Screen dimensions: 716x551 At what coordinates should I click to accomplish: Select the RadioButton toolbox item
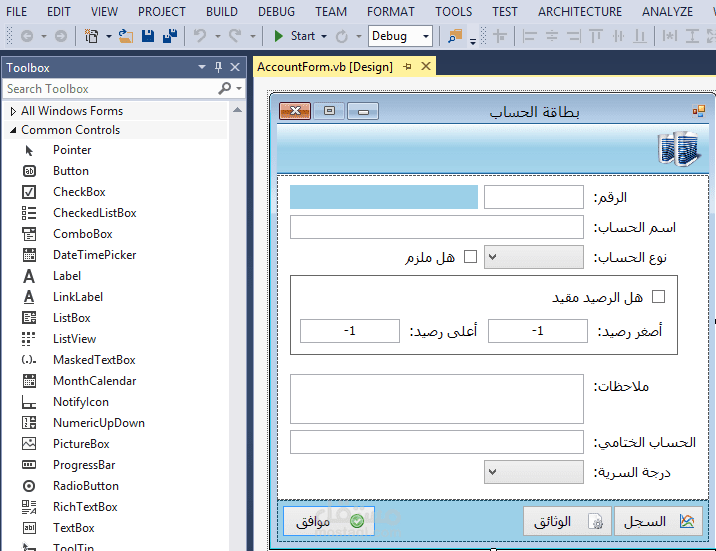[86, 486]
